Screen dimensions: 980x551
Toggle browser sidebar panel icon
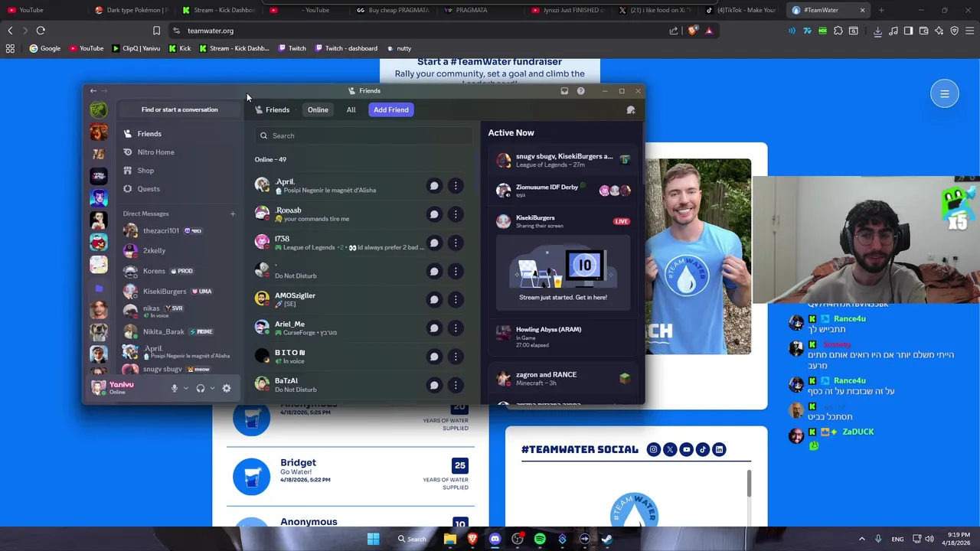coord(908,31)
